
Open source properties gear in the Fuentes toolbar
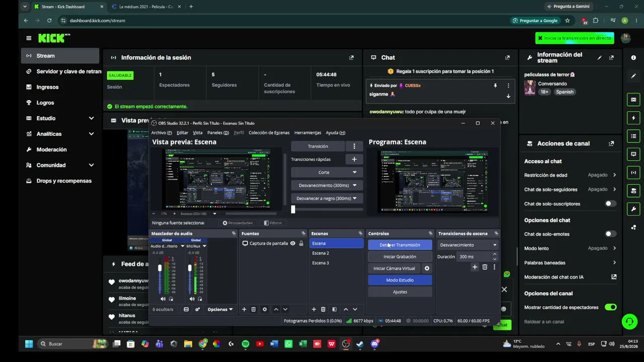(265, 309)
